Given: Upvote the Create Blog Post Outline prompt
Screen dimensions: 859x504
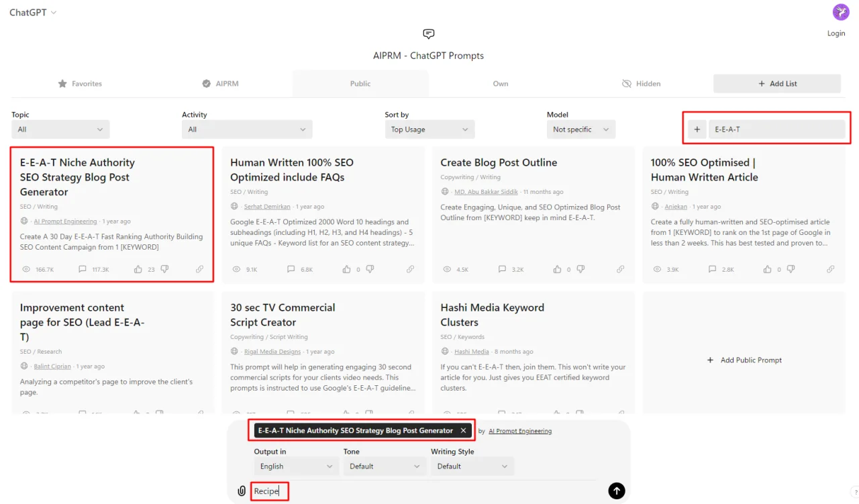Looking at the screenshot, I should [x=558, y=269].
